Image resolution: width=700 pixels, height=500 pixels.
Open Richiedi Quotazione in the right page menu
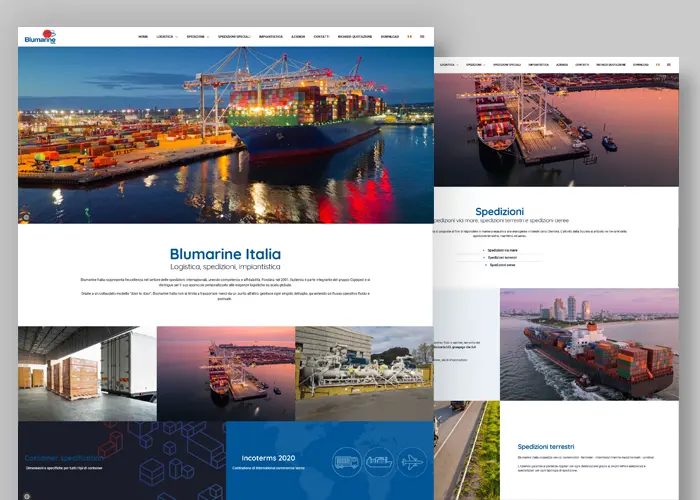611,65
